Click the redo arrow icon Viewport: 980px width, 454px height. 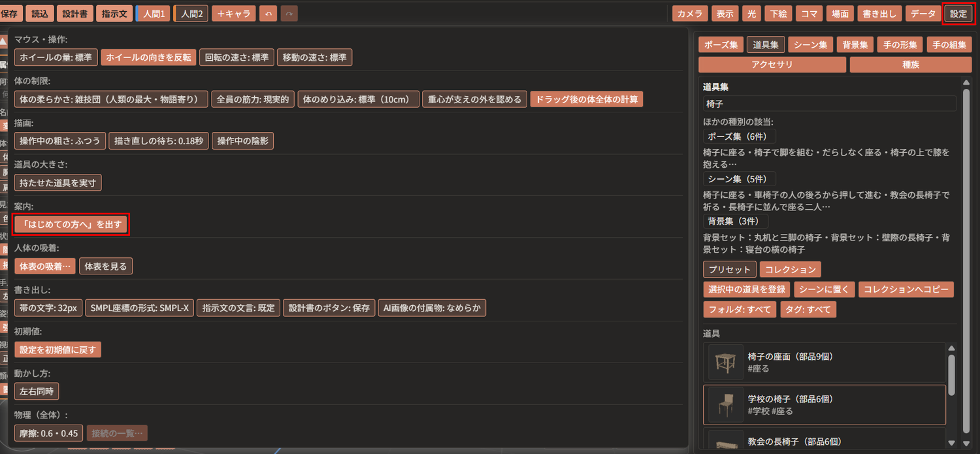(289, 13)
